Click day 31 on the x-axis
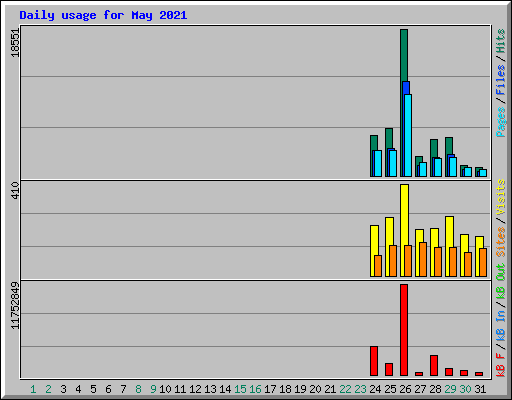The height and width of the screenshot is (400, 512). [x=480, y=389]
